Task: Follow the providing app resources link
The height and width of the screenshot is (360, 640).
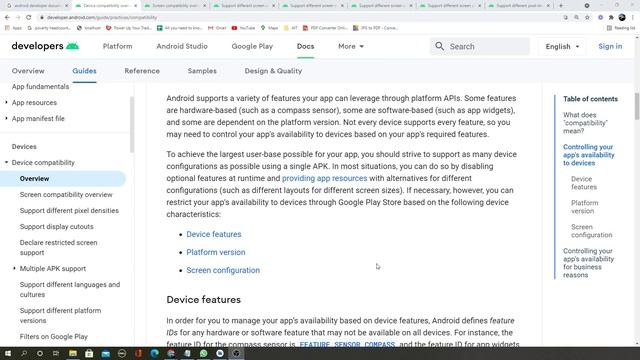Action: coord(324,178)
